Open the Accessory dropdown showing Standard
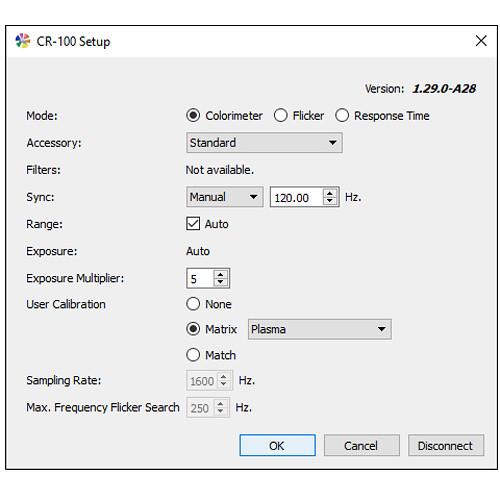Viewport: 500px width, 500px height. point(264,143)
